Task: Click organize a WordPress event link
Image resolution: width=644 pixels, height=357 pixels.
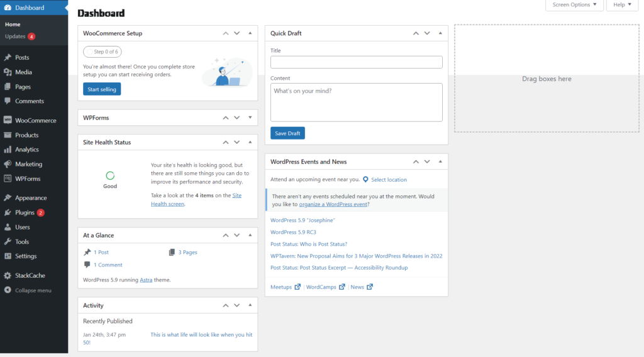Action: [x=333, y=204]
